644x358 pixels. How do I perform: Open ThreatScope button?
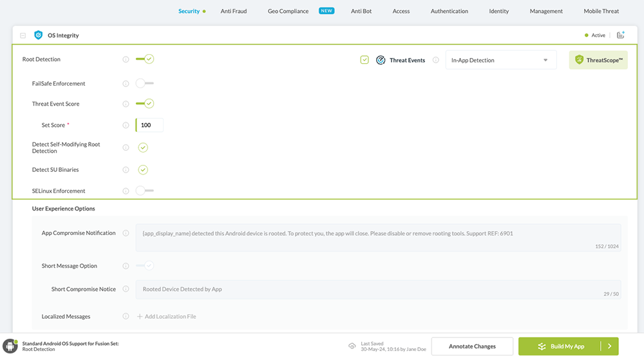[x=598, y=60]
